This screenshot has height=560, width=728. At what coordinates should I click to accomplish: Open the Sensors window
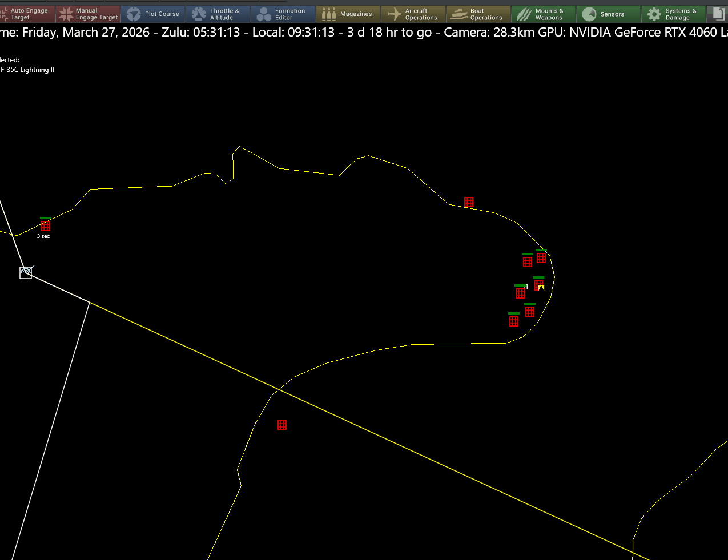click(609, 14)
